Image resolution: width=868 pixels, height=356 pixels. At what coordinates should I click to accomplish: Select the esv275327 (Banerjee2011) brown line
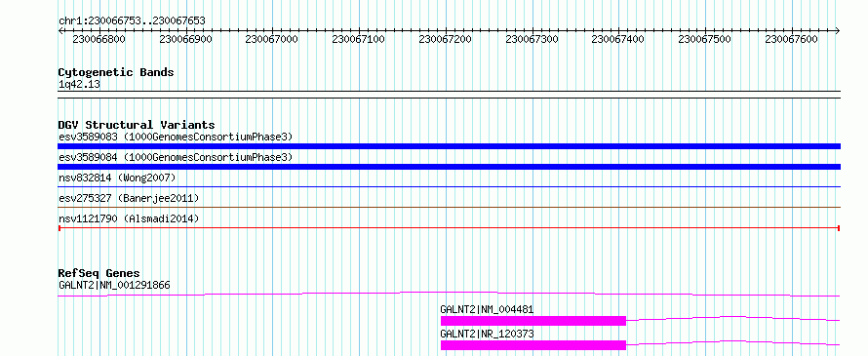(449, 208)
